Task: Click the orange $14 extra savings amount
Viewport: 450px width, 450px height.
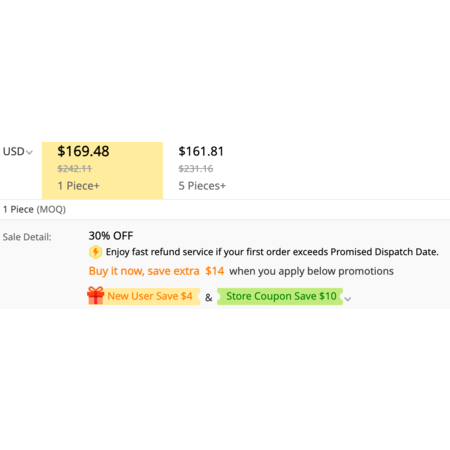Action: tap(214, 271)
